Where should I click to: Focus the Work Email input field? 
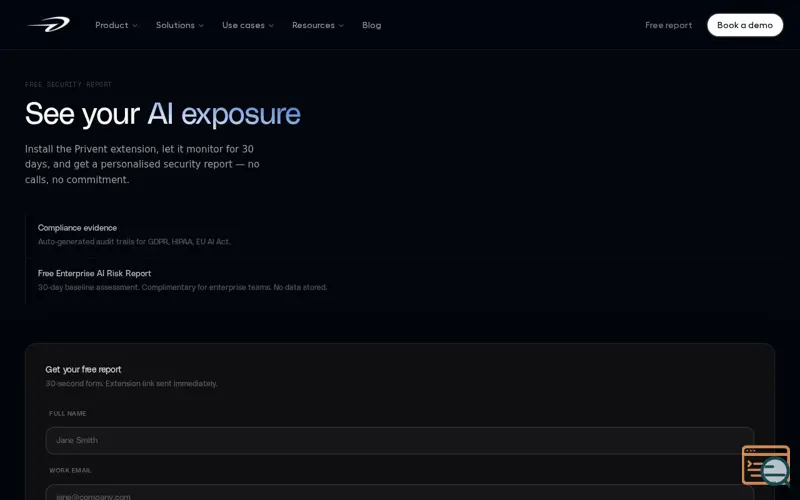[400, 492]
